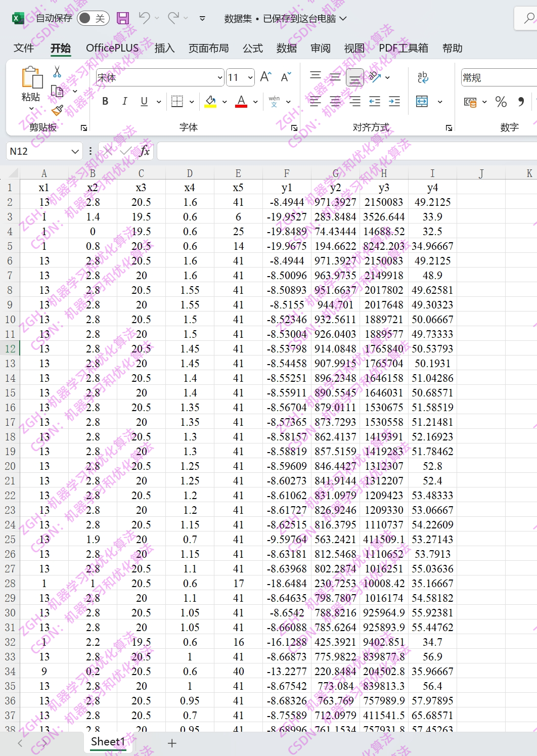Add a new sheet with the plus button
The width and height of the screenshot is (537, 756).
tap(171, 743)
